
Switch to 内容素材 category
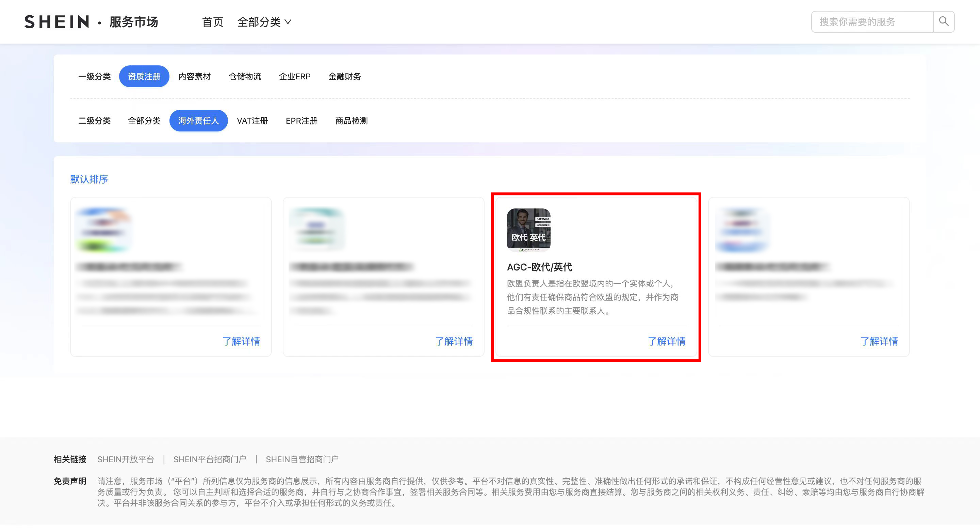194,77
